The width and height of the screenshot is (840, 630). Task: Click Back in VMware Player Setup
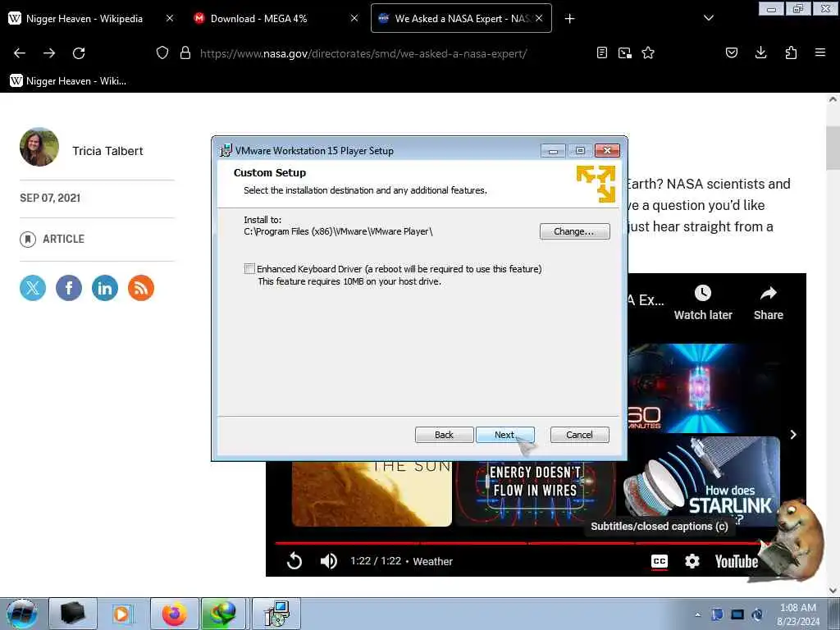click(444, 435)
